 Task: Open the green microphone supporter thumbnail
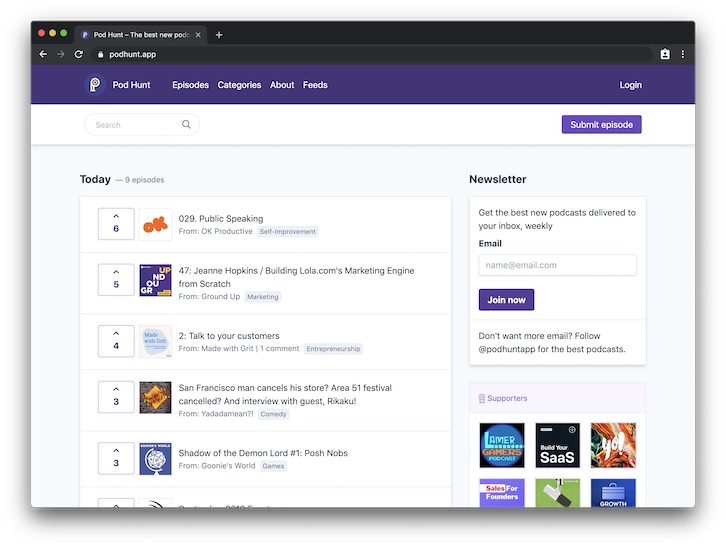coord(557,492)
